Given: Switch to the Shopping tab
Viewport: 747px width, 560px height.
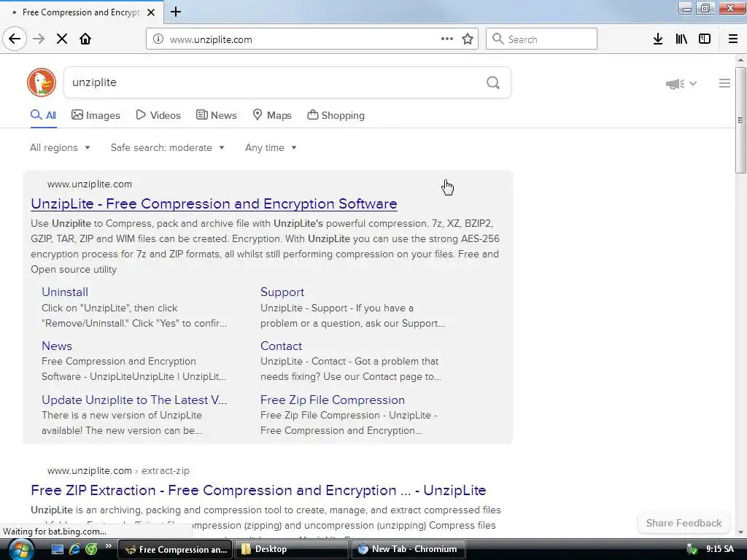Looking at the screenshot, I should click(x=336, y=115).
